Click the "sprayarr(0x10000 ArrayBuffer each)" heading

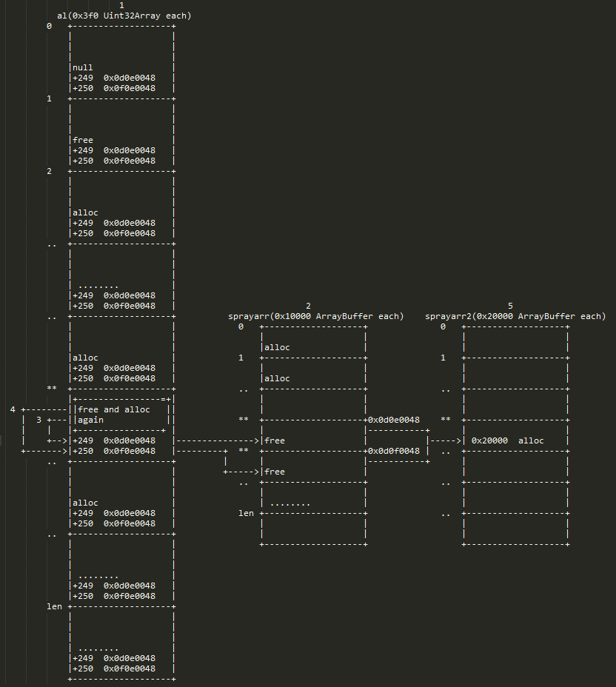[315, 316]
